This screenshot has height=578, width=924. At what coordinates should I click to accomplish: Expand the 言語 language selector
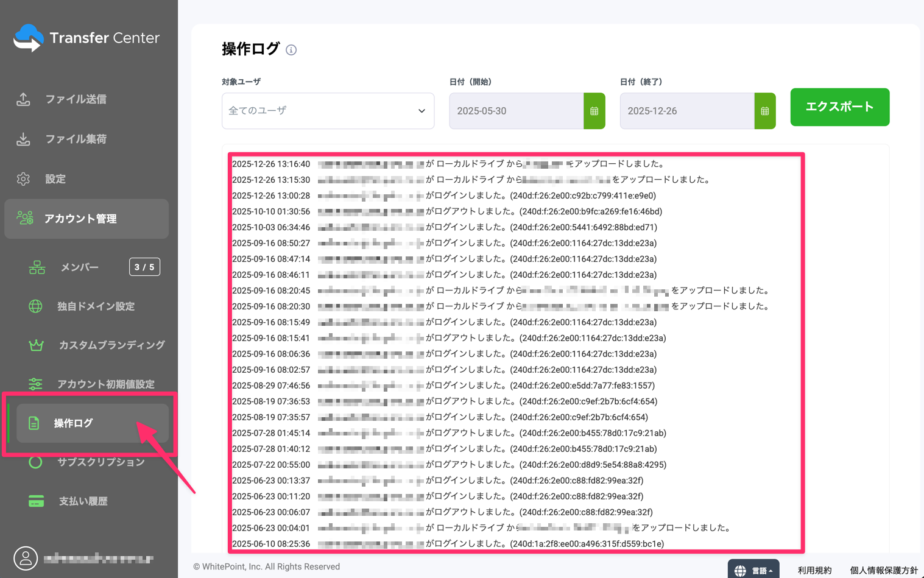(x=753, y=569)
